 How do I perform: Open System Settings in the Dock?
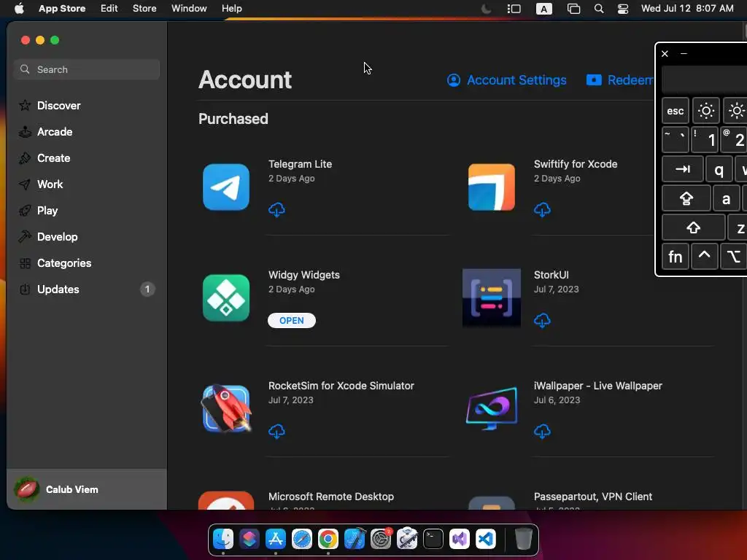(x=381, y=539)
